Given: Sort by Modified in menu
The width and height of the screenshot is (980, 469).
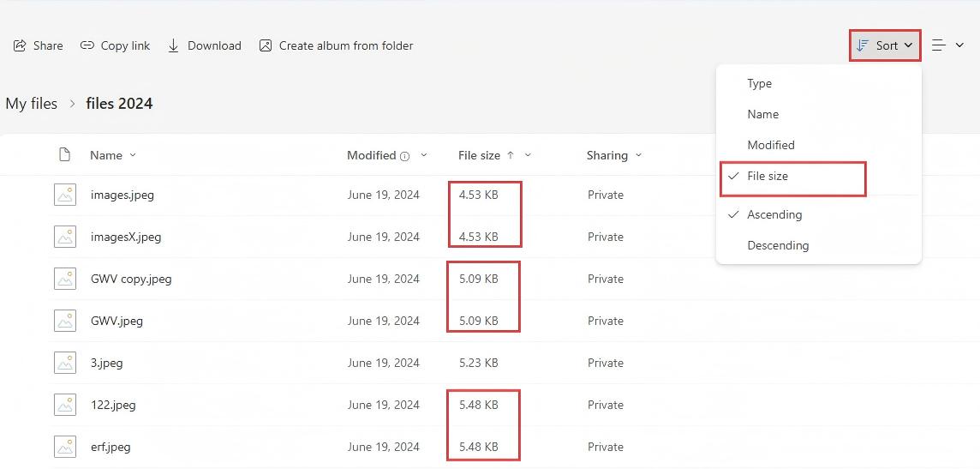Looking at the screenshot, I should click(x=771, y=145).
